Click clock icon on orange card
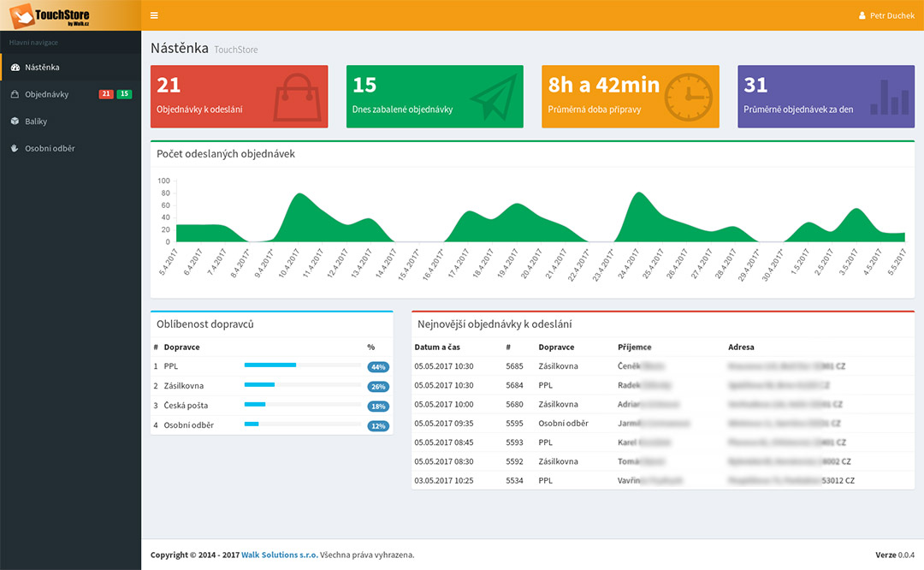 coord(688,98)
